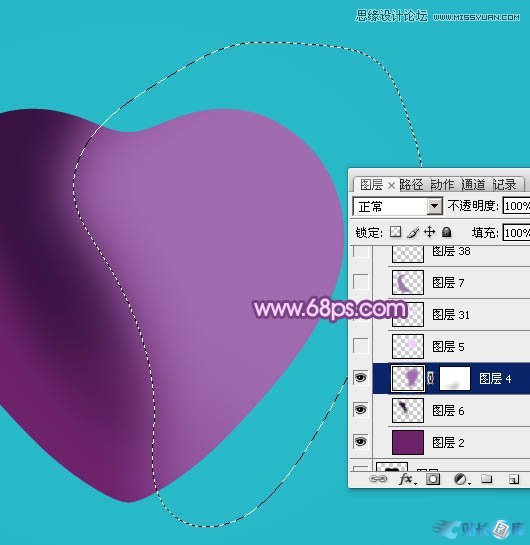This screenshot has width=530, height=545.
Task: Select the 图层 7 thumbnail
Action: (408, 282)
